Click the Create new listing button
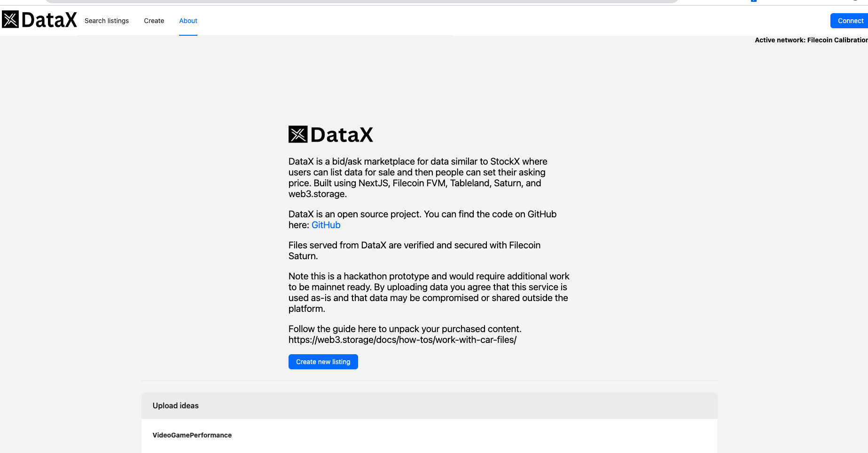Screen dimensions: 868x453 (323, 362)
